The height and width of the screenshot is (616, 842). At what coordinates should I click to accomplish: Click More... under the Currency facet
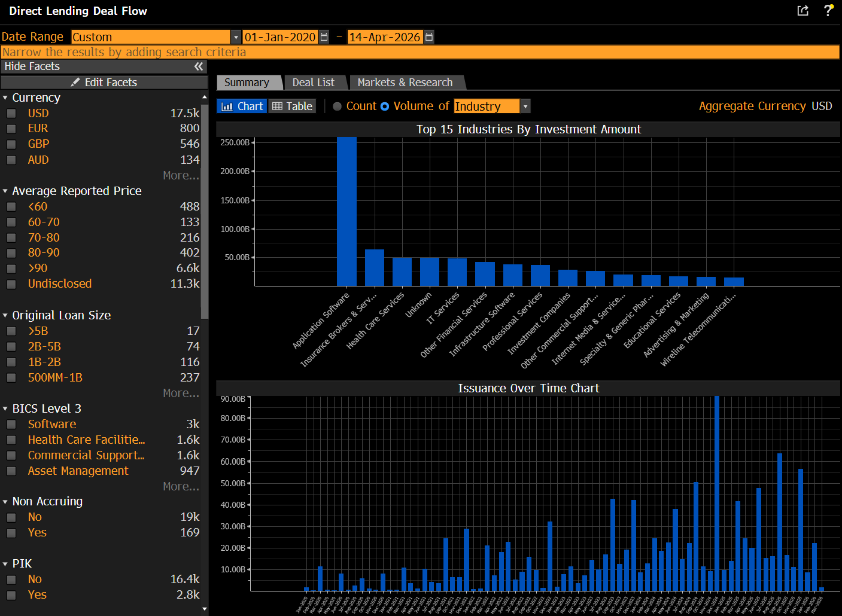[x=181, y=176]
